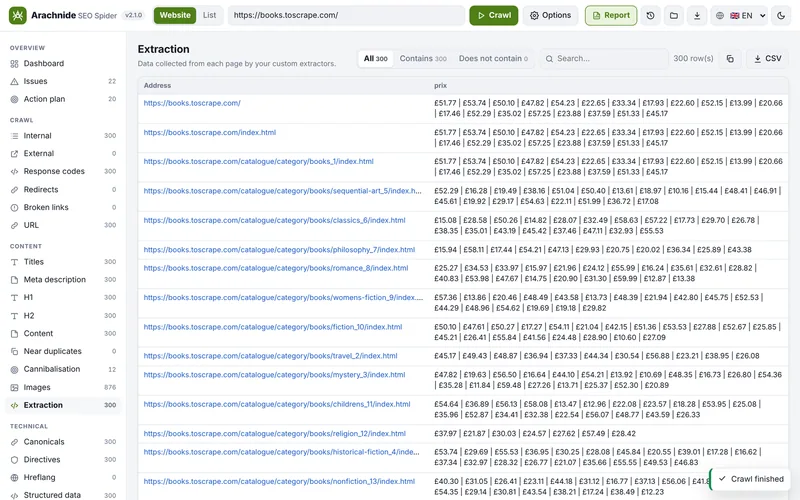Open the fiction_10 category link
Image resolution: width=800 pixels, height=500 pixels.
point(273,327)
